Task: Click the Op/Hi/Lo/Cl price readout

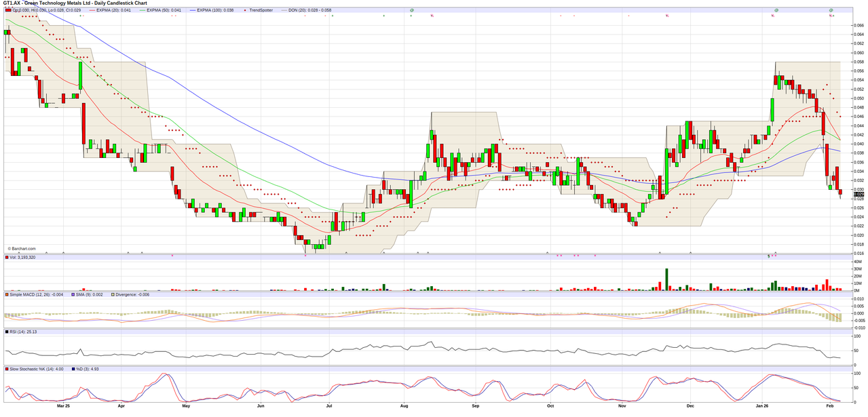Action: coord(47,10)
